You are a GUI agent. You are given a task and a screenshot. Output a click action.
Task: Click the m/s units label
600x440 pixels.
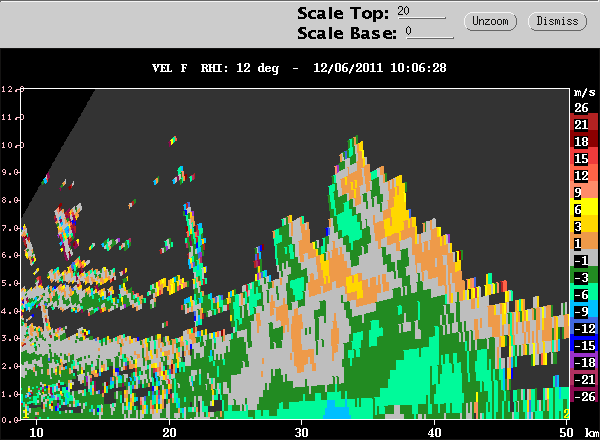coord(585,92)
